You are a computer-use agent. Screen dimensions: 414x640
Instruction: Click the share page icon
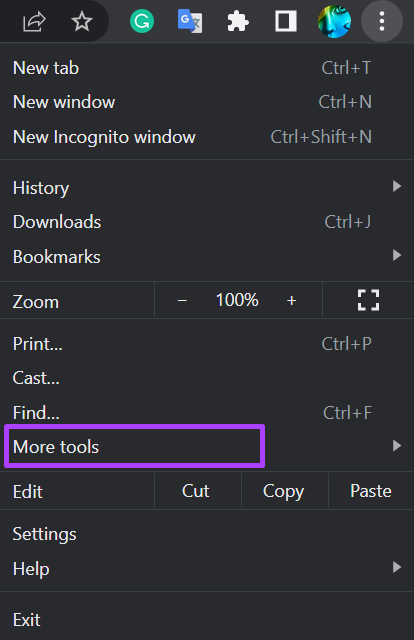pyautogui.click(x=34, y=21)
